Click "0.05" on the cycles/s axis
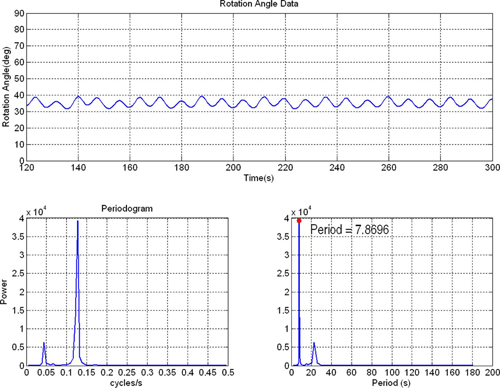Screen dimensions: 500x388 46,372
